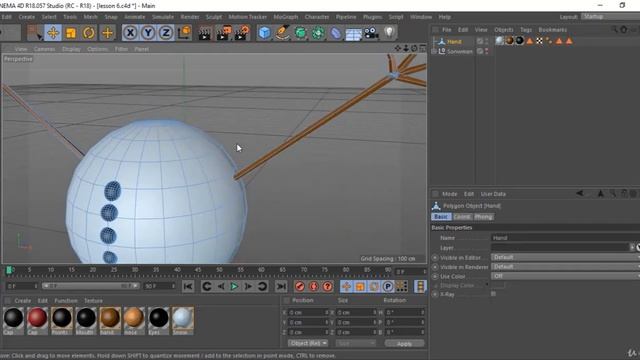The image size is (640, 360).
Task: Open the Use Color dropdown
Action: (x=565, y=276)
